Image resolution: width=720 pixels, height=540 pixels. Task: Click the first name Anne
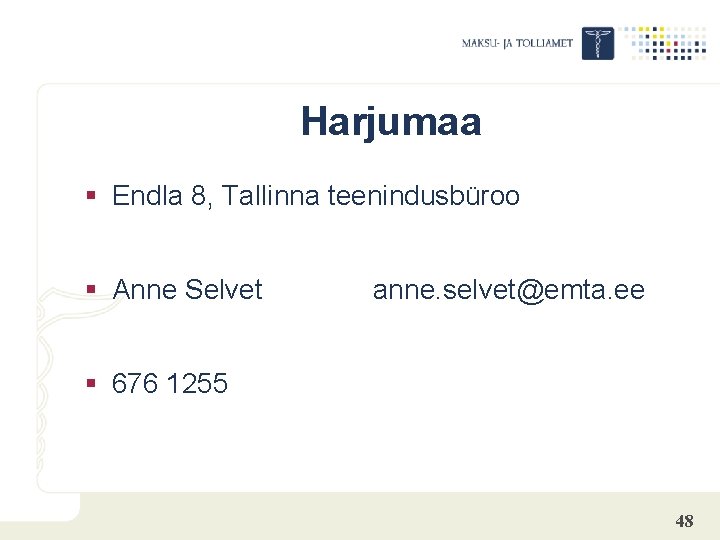click(x=145, y=289)
